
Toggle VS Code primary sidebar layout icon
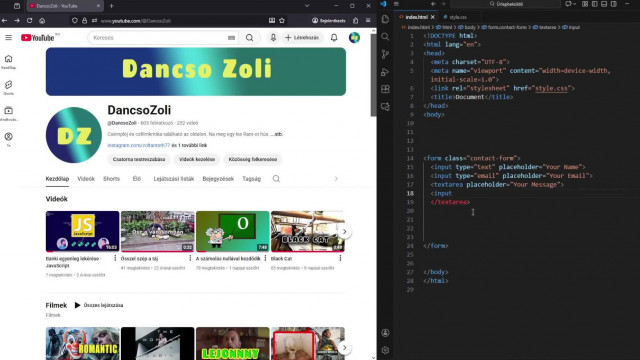594,4
